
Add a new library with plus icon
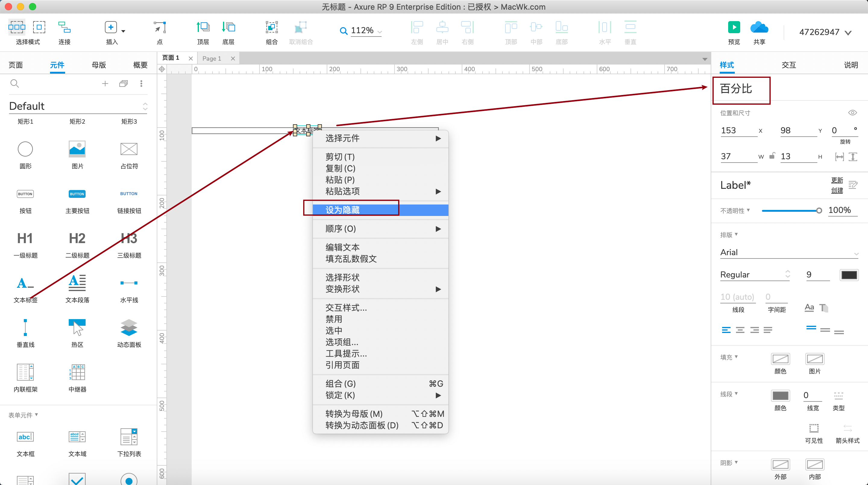105,83
